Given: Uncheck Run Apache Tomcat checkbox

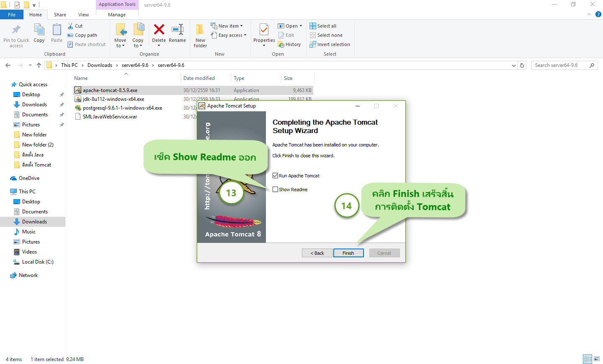Looking at the screenshot, I should (275, 176).
